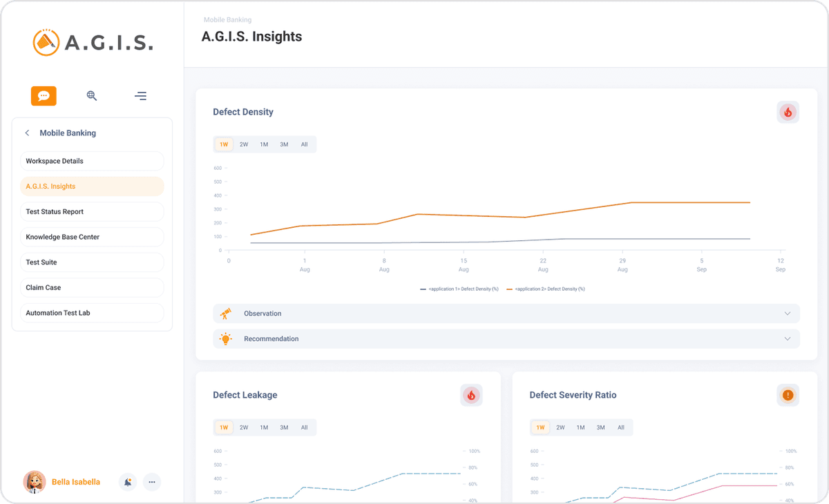The height and width of the screenshot is (504, 829).
Task: Expand the Observation section
Action: click(787, 313)
